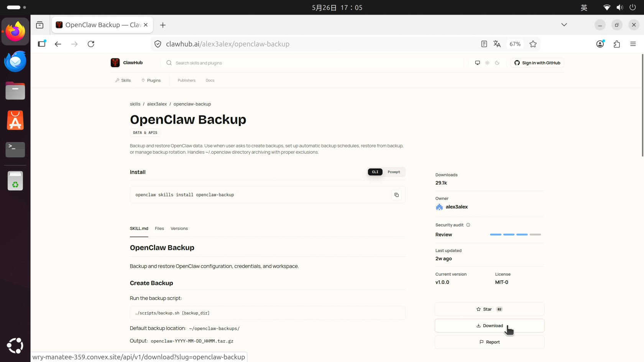Switch to dark theme moon icon

pos(497,63)
